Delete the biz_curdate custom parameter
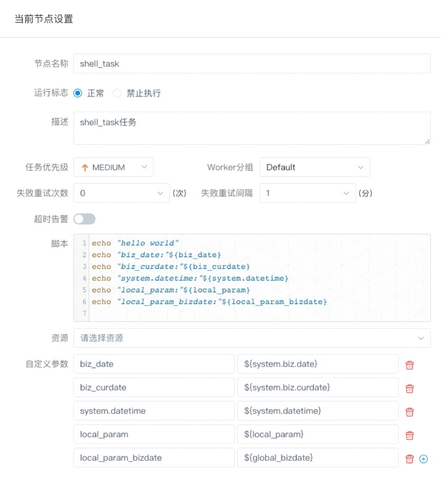 pyautogui.click(x=409, y=388)
